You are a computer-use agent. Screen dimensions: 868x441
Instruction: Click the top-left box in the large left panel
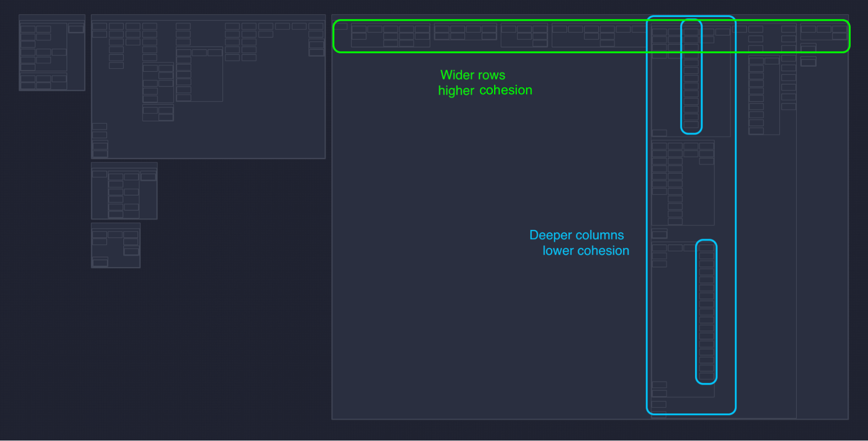(99, 27)
